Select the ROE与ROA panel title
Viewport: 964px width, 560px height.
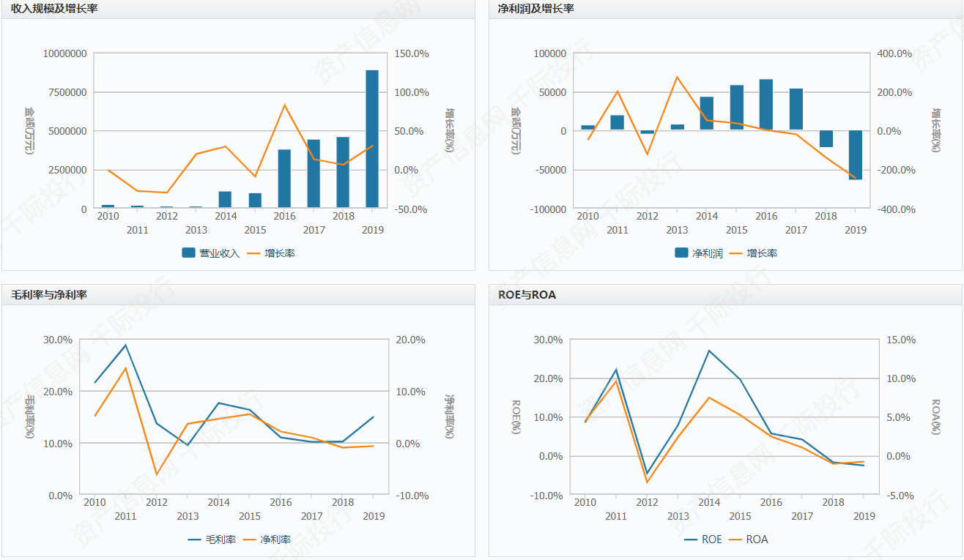[x=527, y=295]
